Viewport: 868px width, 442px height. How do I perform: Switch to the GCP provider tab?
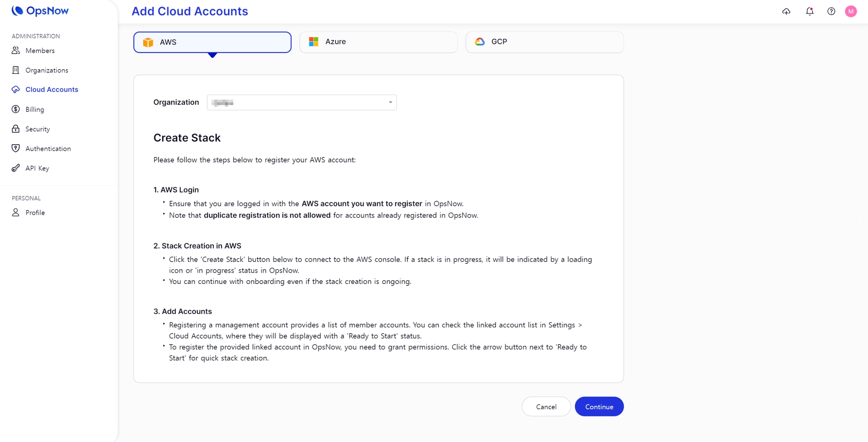pos(544,42)
